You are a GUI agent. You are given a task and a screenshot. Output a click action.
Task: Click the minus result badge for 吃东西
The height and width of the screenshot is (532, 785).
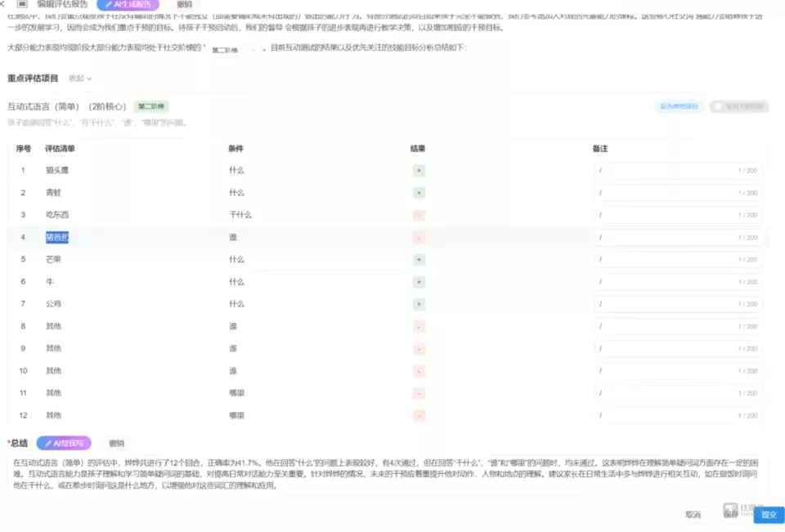coord(419,215)
